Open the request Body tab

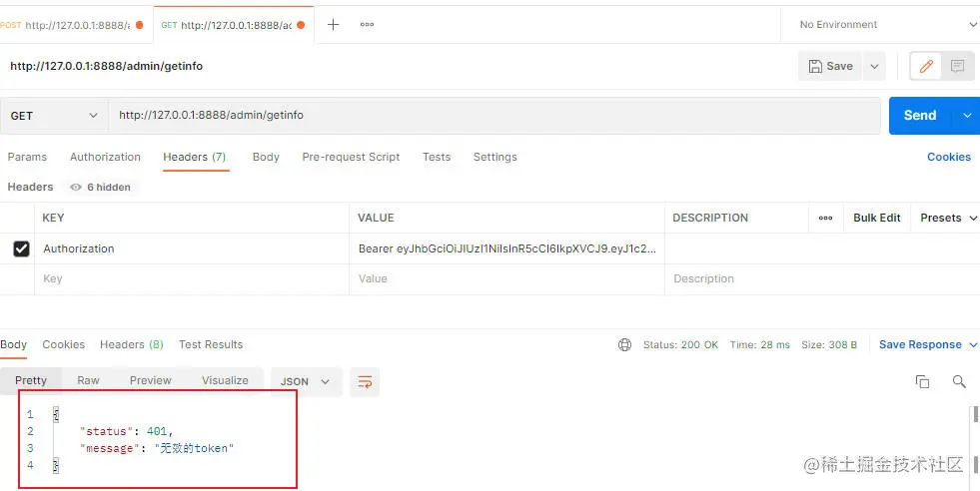pos(266,158)
